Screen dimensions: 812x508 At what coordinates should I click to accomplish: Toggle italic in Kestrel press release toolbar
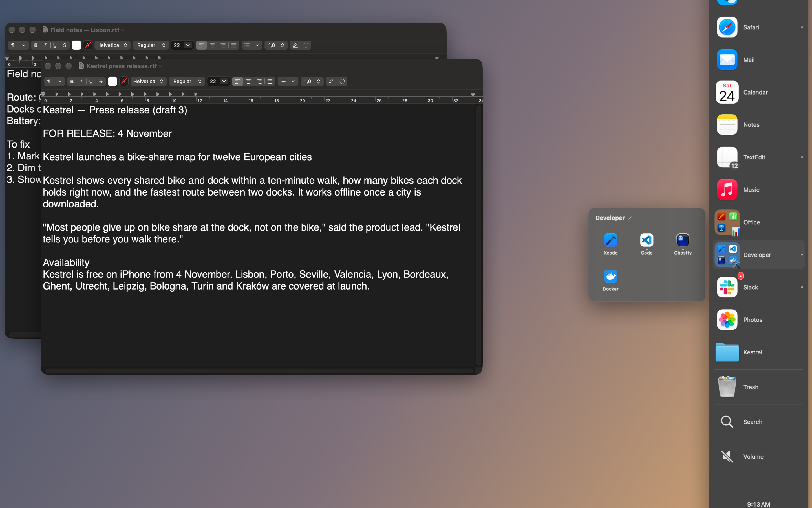pos(81,81)
